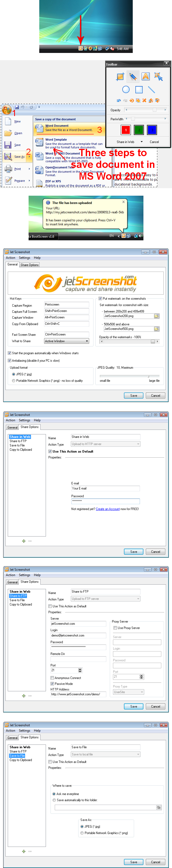Image resolution: width=172 pixels, height=868 pixels.
Task: Open the round Office button in Word
Action: click(7, 110)
